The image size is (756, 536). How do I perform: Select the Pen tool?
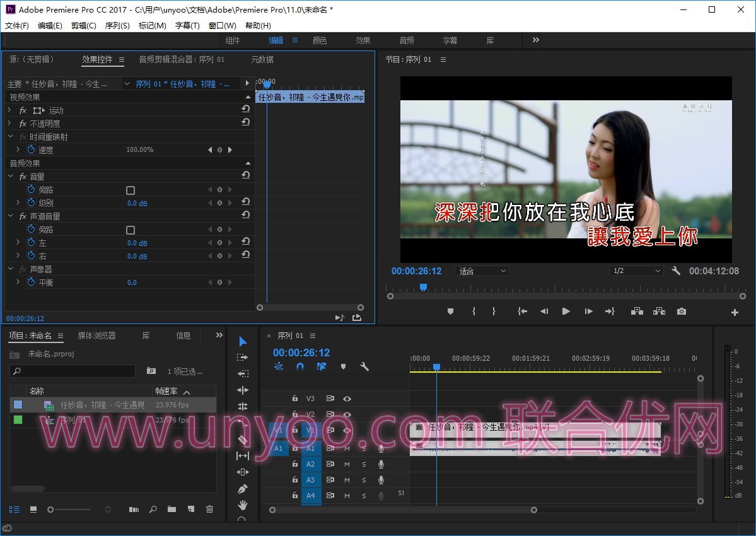coord(243,489)
